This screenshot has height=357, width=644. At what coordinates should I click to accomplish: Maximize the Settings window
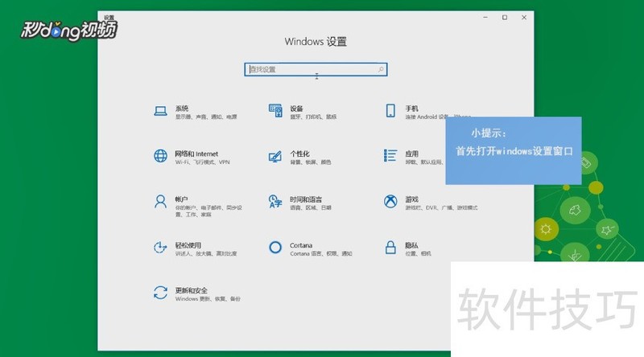tap(505, 17)
